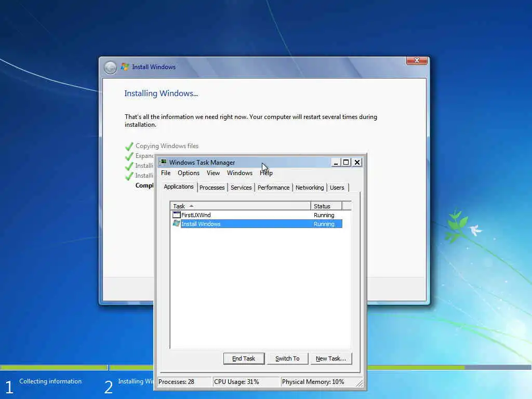Click the Physical Memory: 10% status entry
Screen dimensions: 532x399
317,382
